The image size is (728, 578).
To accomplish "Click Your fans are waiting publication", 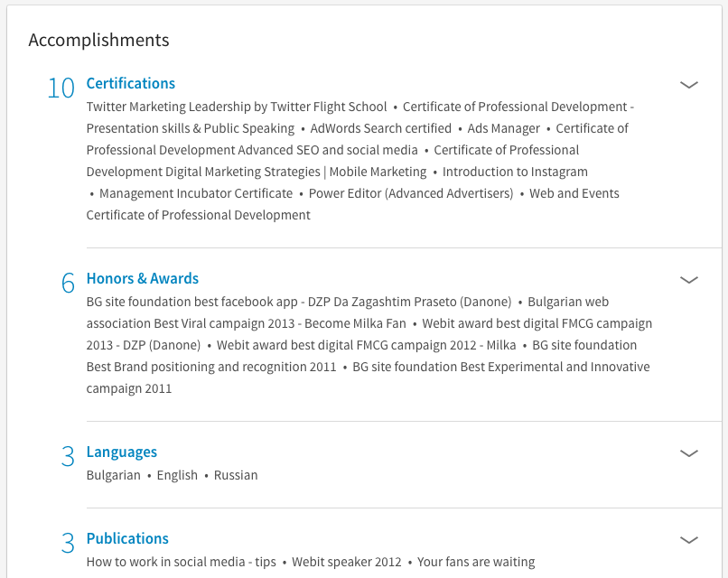I will tap(476, 562).
